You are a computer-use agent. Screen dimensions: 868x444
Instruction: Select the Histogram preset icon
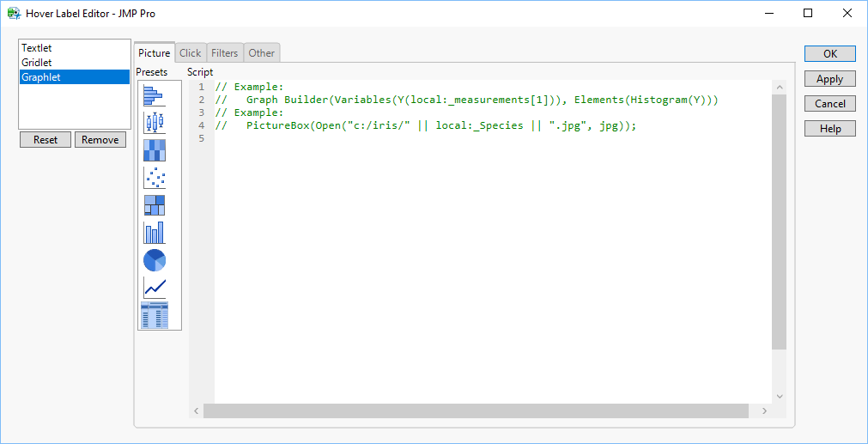coord(154,95)
